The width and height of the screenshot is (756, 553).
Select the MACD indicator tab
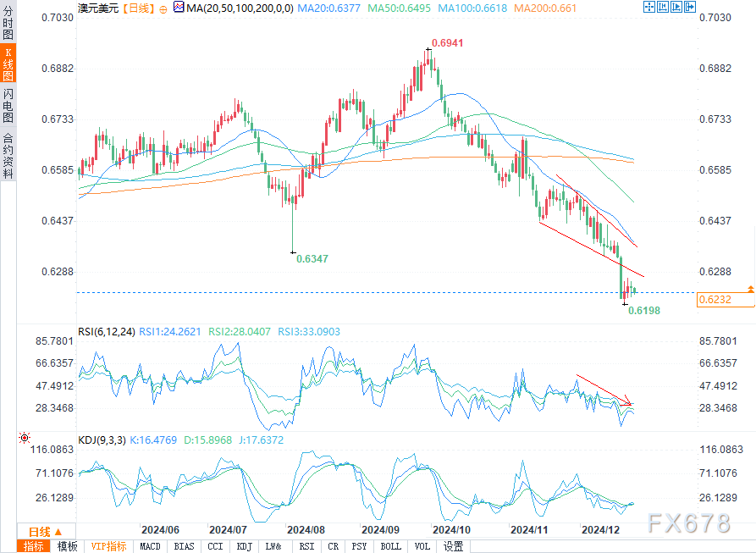(150, 546)
